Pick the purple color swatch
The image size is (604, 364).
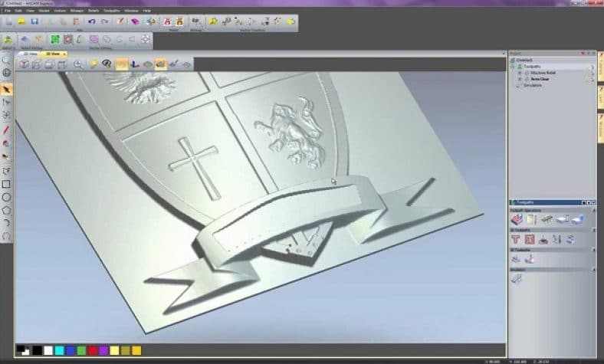(103, 350)
